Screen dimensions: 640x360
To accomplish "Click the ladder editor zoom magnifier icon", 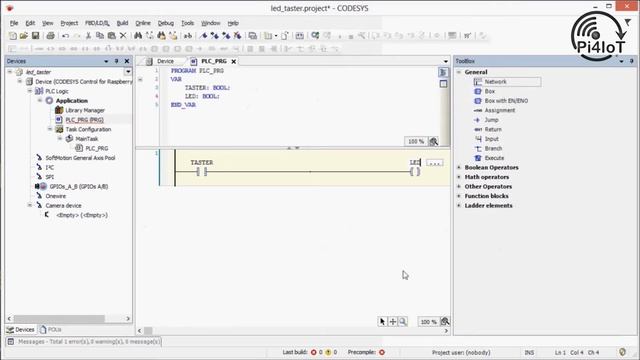I will (445, 322).
